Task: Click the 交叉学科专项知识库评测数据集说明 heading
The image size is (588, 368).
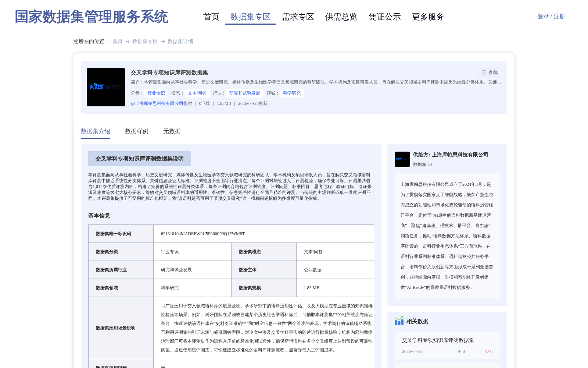Action: click(140, 159)
